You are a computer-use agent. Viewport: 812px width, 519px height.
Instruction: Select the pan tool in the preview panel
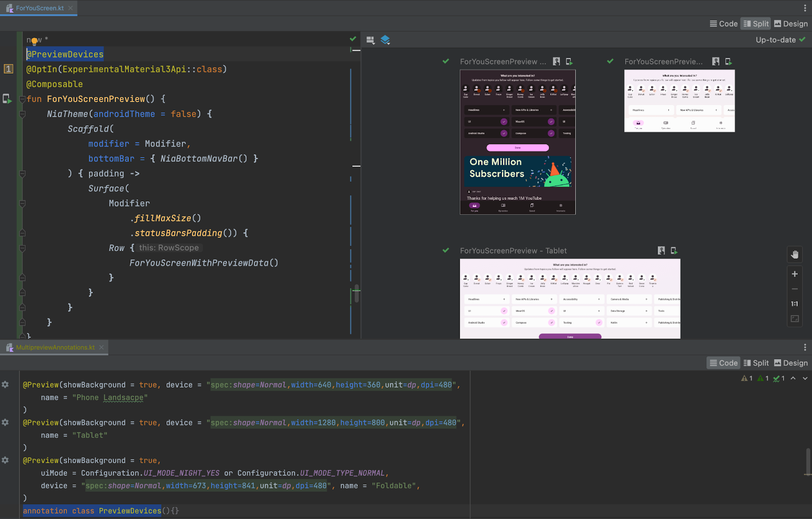click(794, 255)
